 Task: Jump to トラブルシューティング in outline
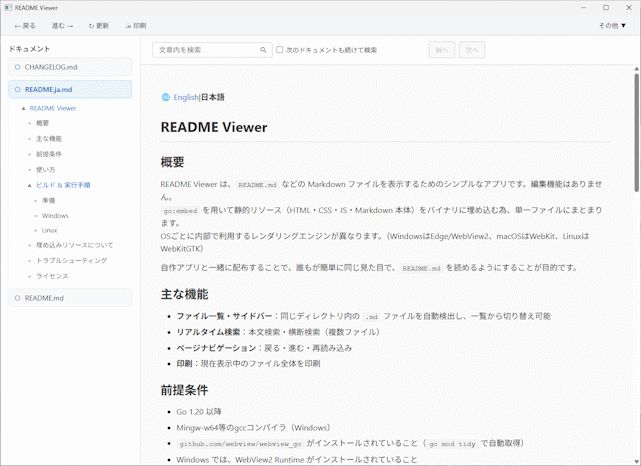tap(72, 260)
